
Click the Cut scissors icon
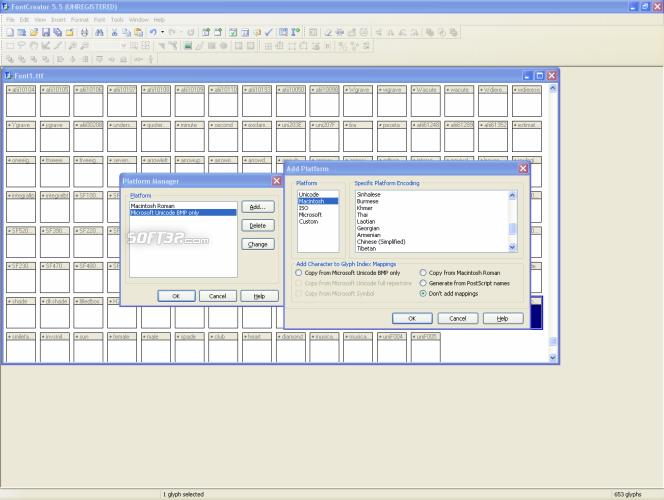pyautogui.click(x=114, y=32)
